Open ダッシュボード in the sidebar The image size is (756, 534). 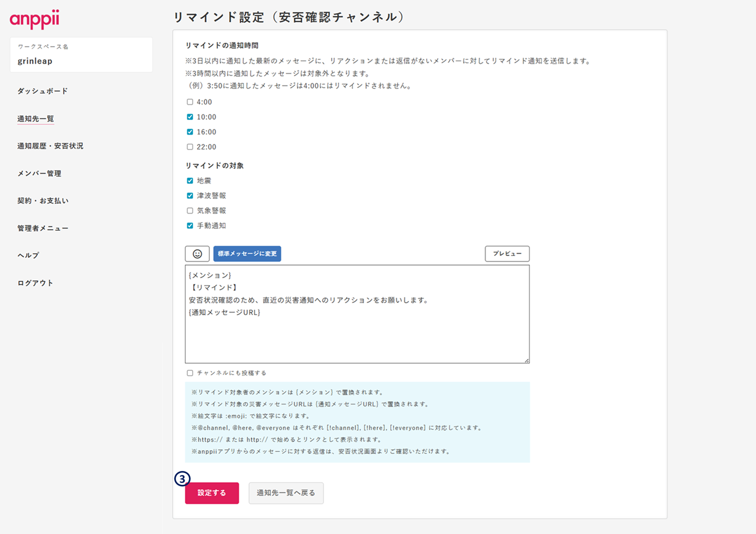(42, 91)
